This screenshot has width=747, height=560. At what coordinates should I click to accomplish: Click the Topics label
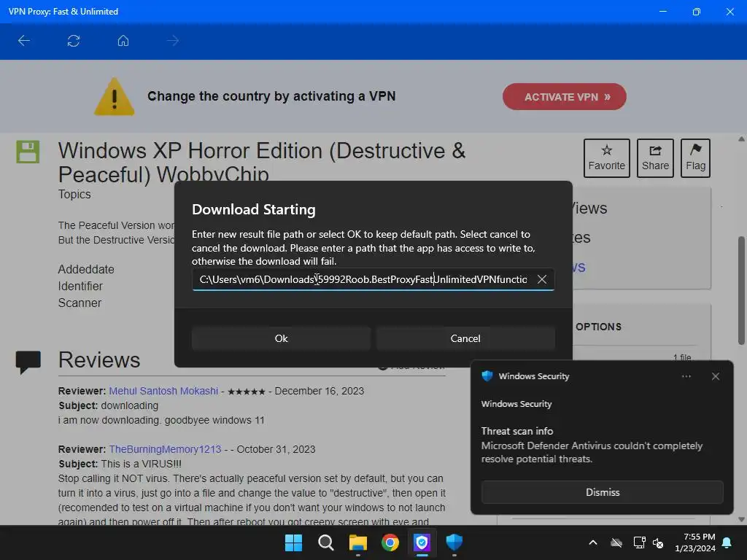[x=74, y=194]
